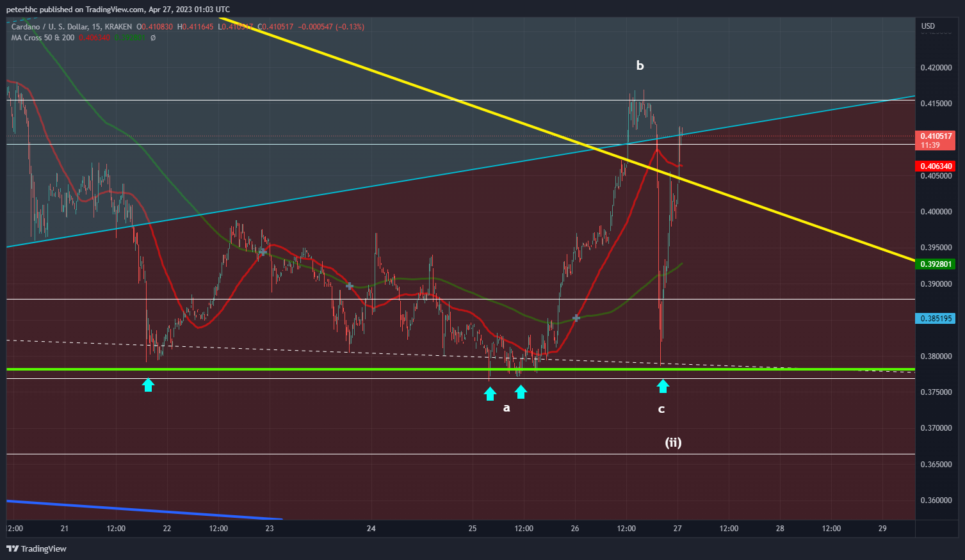Viewport: 965px width, 560px height.
Task: Click the USD currency label
Action: pos(928,26)
